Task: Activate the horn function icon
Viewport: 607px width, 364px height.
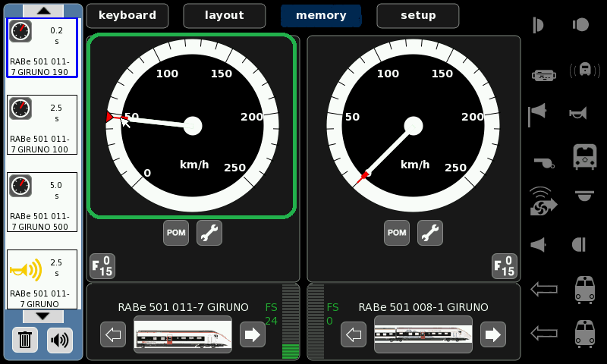Action: click(579, 114)
